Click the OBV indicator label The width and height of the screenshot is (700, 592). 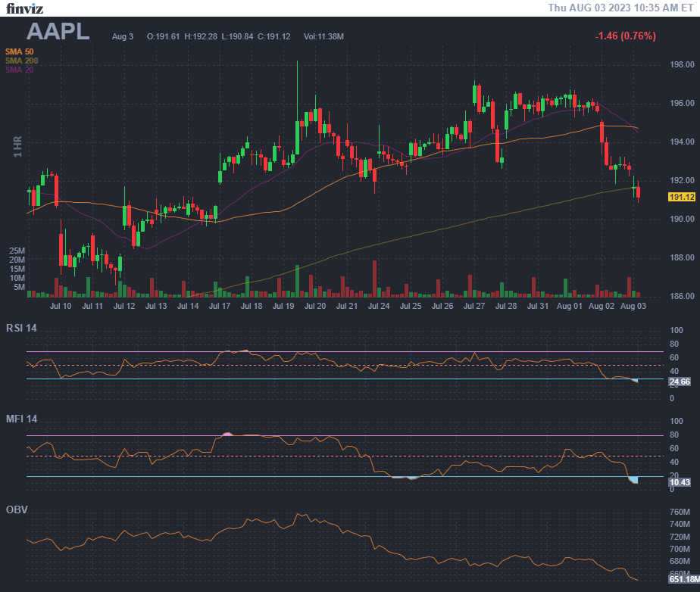coord(17,509)
